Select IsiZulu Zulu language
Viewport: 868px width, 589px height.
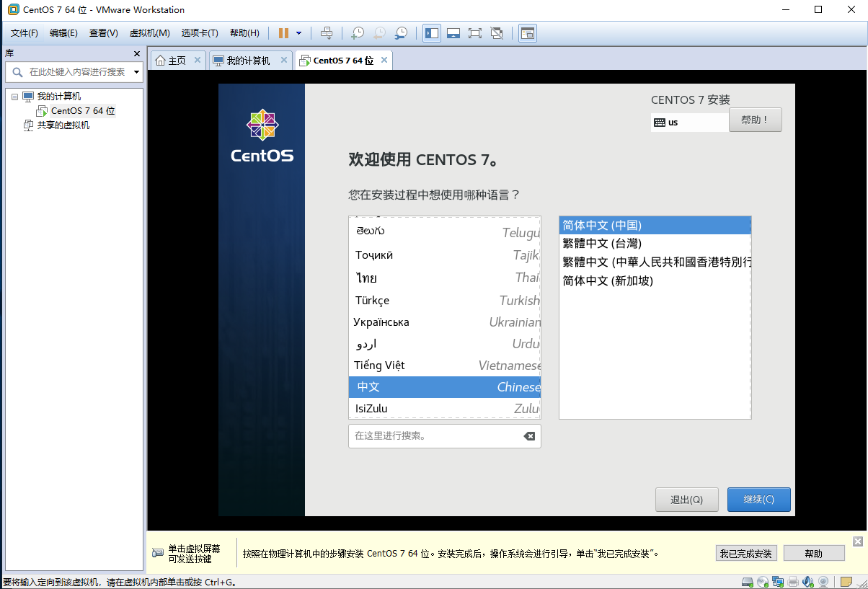pyautogui.click(x=445, y=409)
